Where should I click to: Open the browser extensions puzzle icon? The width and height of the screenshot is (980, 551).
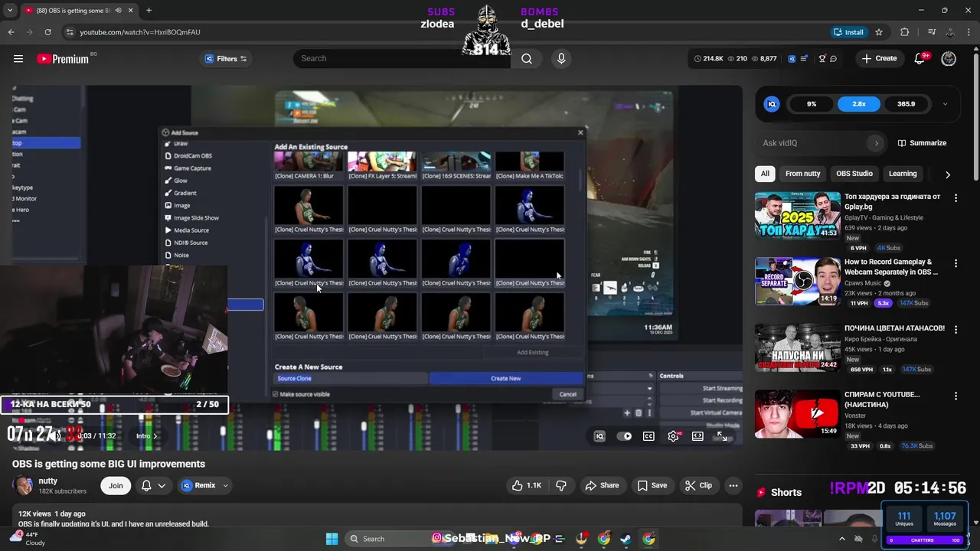[905, 32]
